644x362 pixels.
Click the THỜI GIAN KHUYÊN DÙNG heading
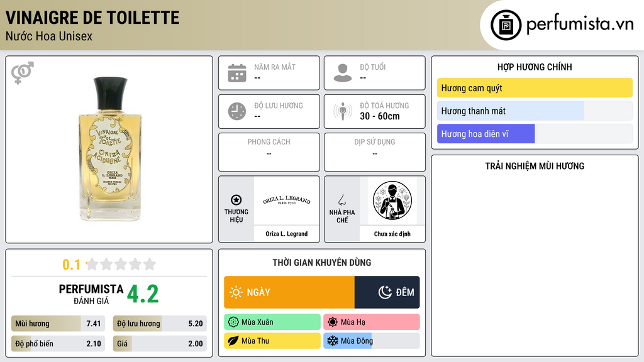(x=322, y=263)
